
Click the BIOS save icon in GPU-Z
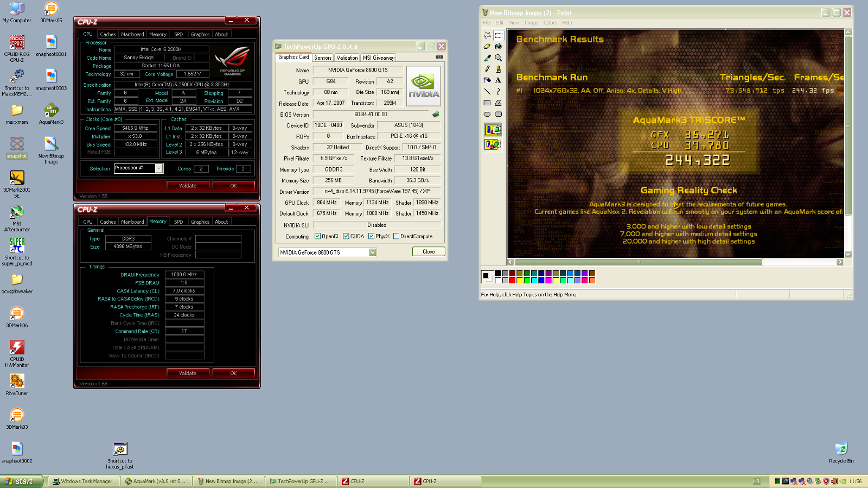[x=435, y=115]
